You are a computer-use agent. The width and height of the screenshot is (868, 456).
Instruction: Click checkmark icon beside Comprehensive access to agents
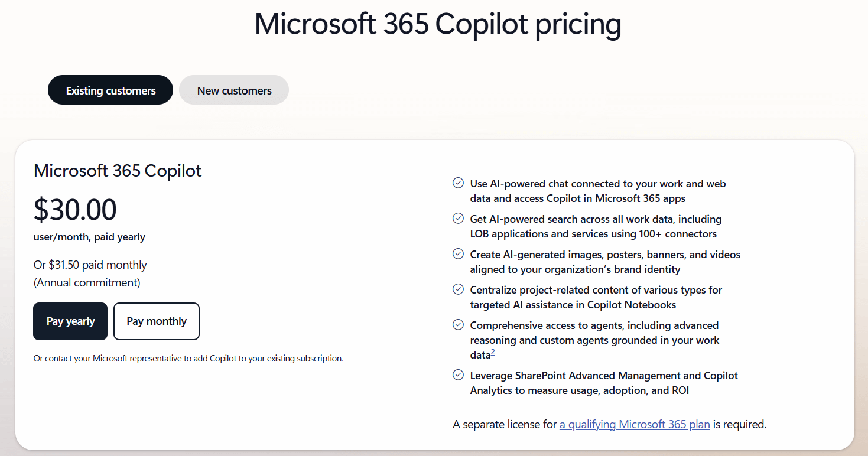pos(458,325)
